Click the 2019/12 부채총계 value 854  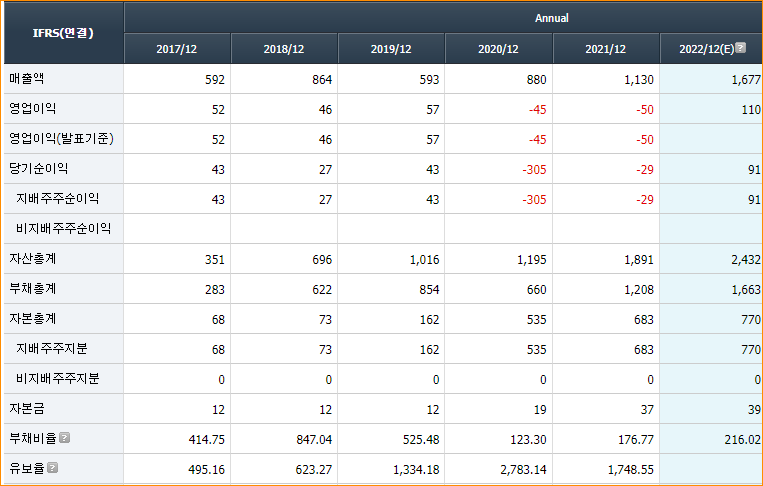(429, 290)
